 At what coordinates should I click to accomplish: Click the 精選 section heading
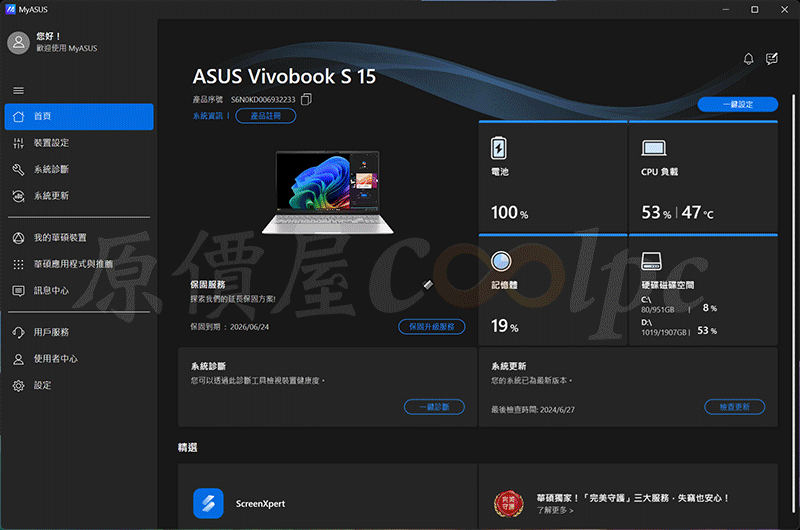pos(187,447)
